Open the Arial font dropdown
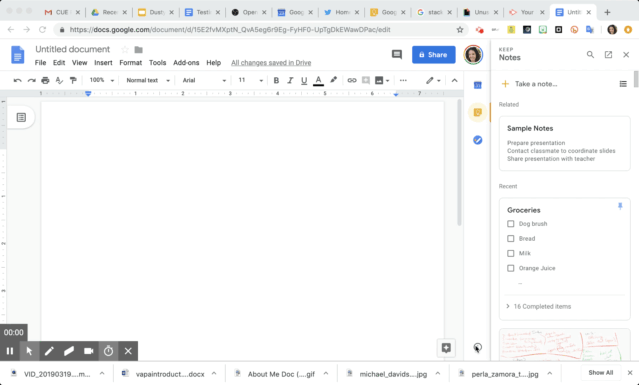The height and width of the screenshot is (385, 639). coord(204,80)
